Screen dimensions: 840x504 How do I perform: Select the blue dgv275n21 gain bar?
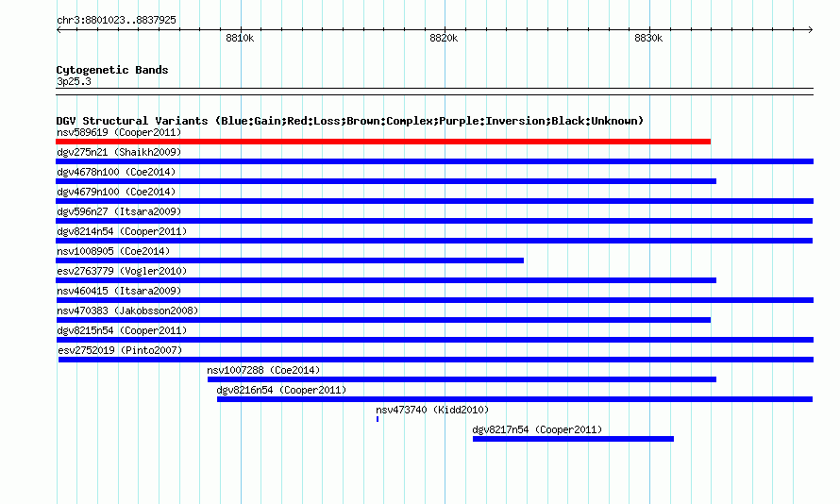coord(434,161)
